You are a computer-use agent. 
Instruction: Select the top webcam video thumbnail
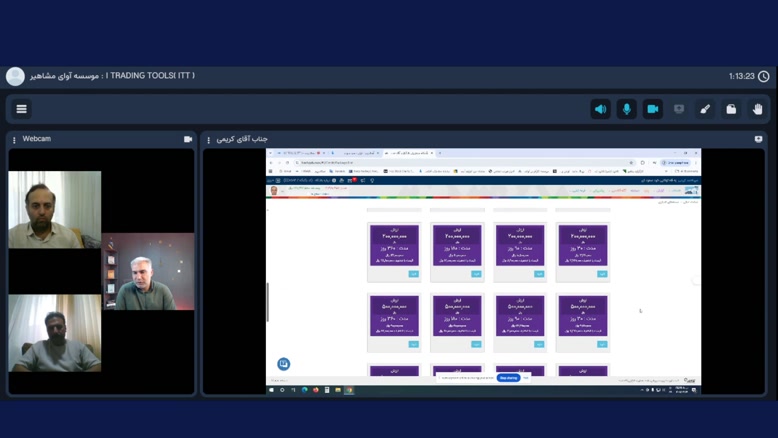coord(55,209)
